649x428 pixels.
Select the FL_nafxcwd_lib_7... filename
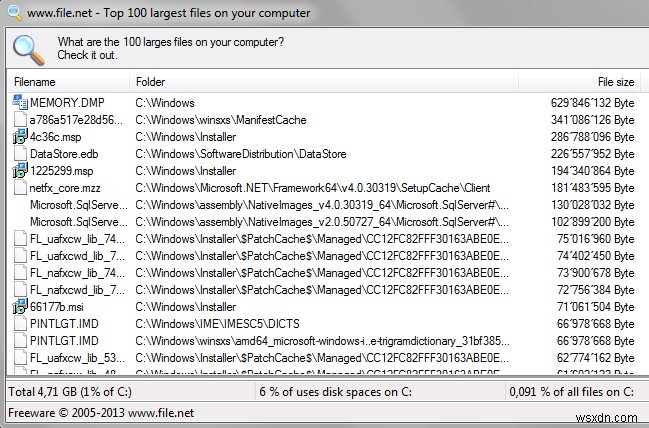click(x=77, y=290)
